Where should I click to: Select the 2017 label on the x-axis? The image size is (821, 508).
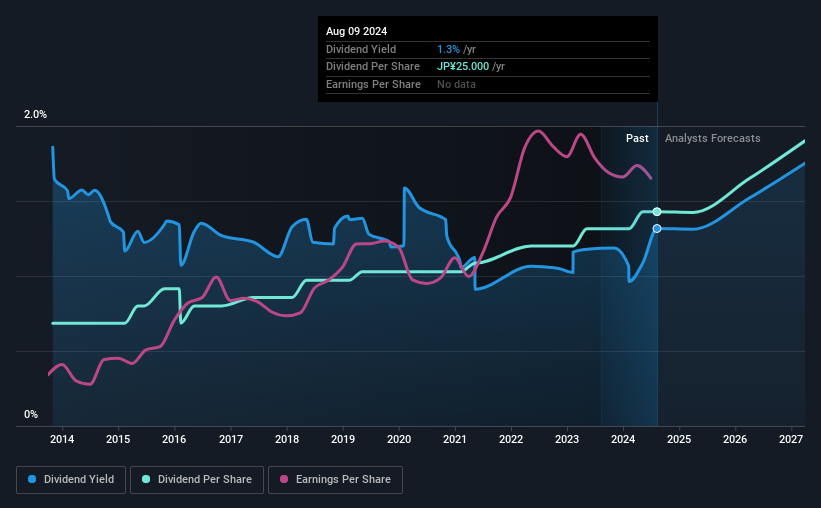[231, 439]
